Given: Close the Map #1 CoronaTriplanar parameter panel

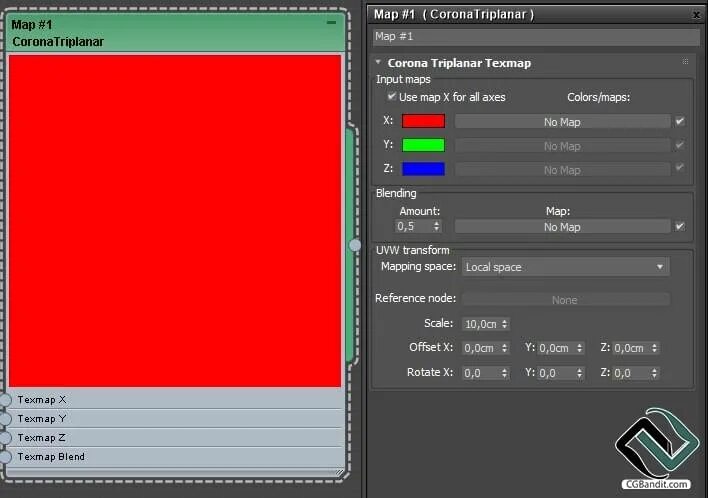Looking at the screenshot, I should pos(697,15).
